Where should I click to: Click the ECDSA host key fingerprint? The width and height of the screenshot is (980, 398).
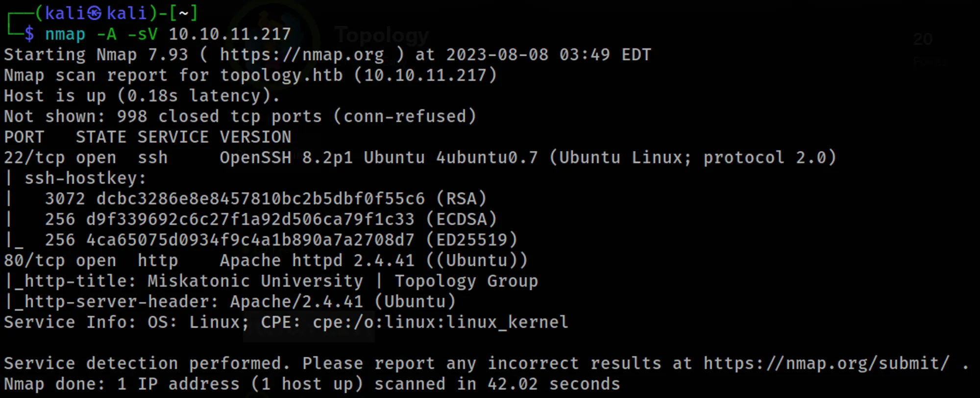coord(250,219)
